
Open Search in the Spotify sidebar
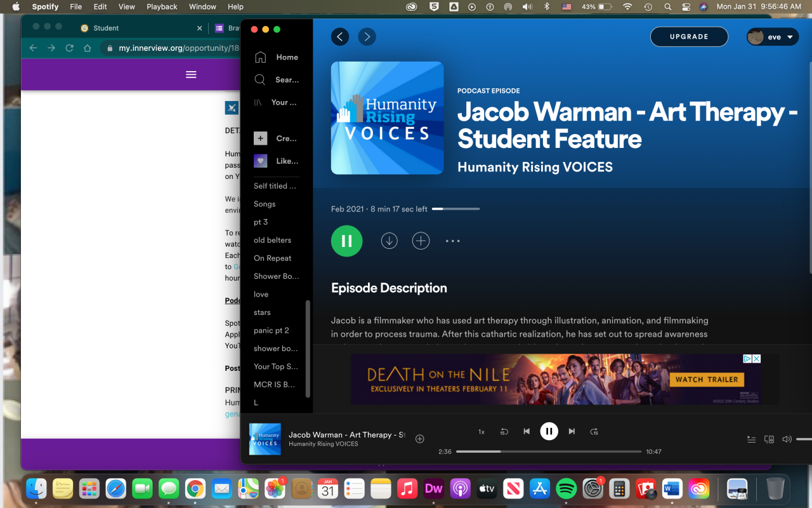[x=276, y=80]
